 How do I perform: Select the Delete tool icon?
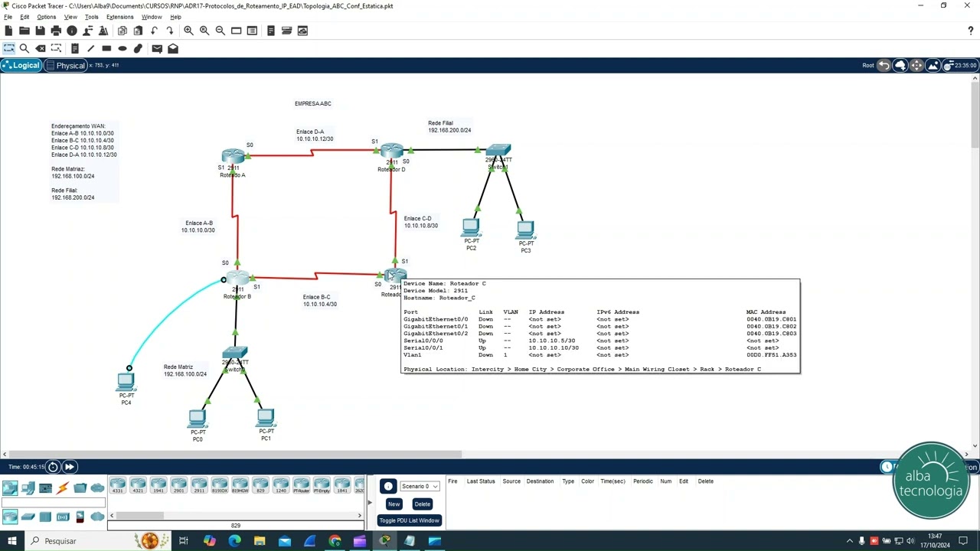click(41, 48)
